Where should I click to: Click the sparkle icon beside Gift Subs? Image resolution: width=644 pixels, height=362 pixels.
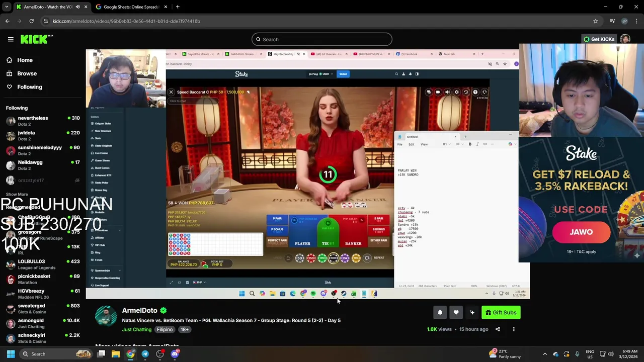(x=472, y=313)
